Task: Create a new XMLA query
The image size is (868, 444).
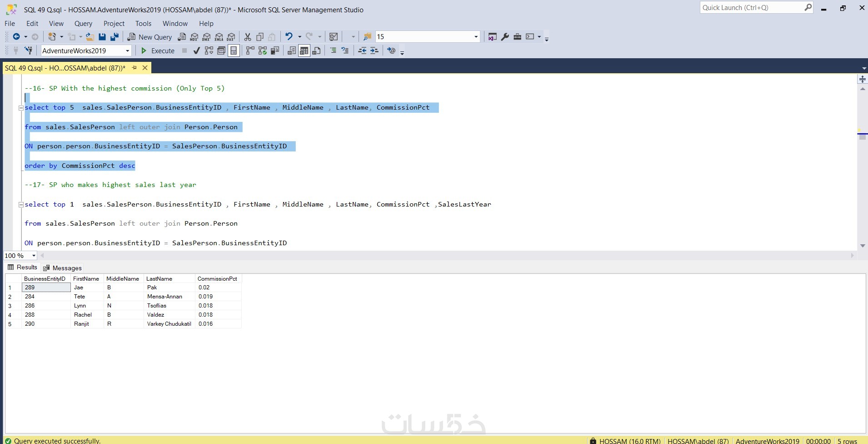Action: pyautogui.click(x=219, y=37)
